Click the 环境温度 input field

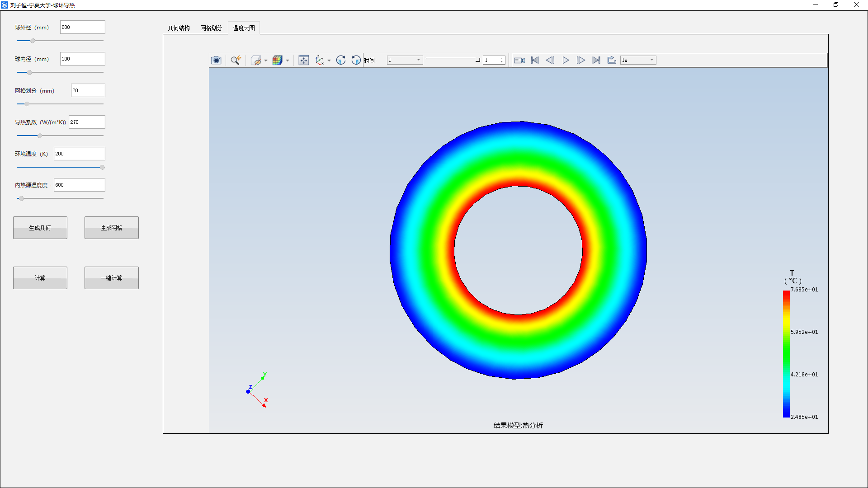coord(80,154)
